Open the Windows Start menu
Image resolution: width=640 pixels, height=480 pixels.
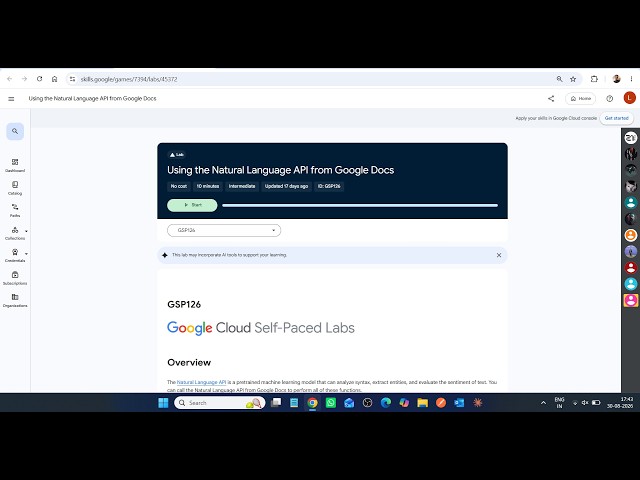pyautogui.click(x=163, y=403)
